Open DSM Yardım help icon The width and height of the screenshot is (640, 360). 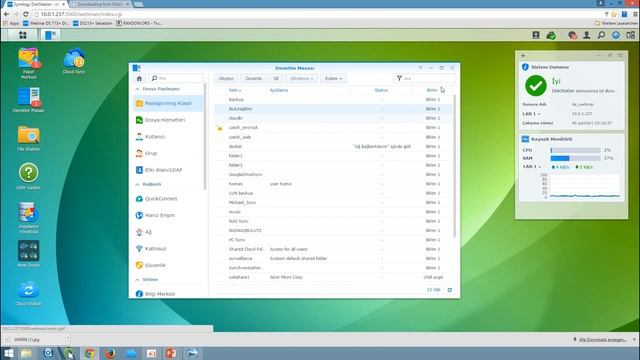point(28,176)
